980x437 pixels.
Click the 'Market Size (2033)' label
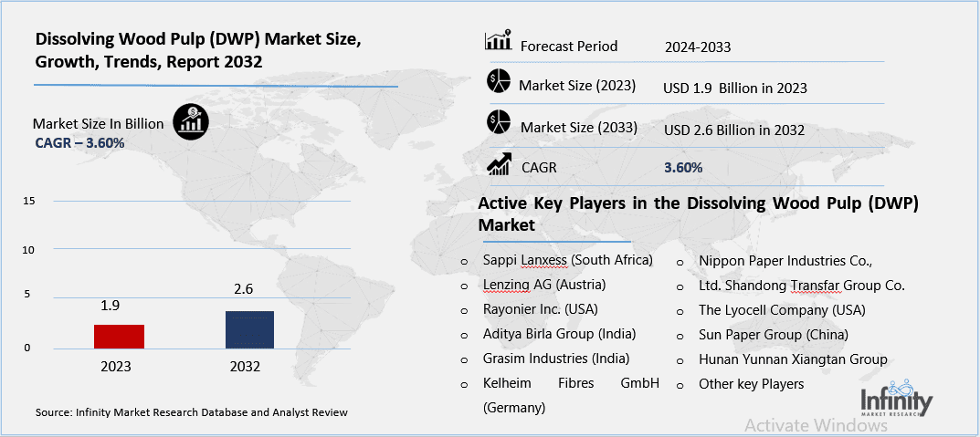click(x=579, y=128)
